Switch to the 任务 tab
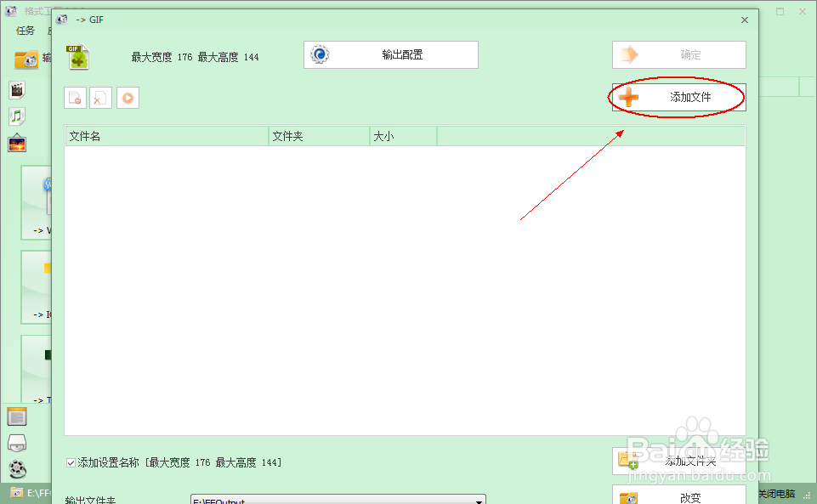 tap(25, 31)
